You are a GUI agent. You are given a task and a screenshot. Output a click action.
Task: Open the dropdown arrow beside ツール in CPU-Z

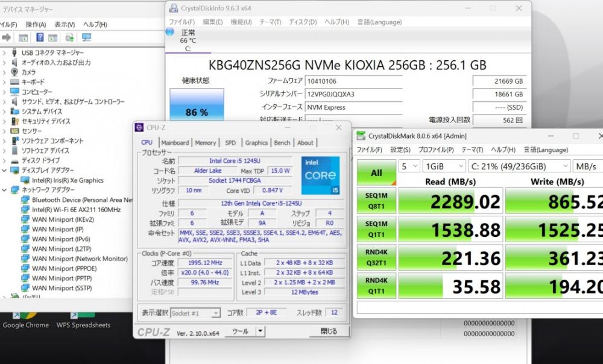pos(260,331)
